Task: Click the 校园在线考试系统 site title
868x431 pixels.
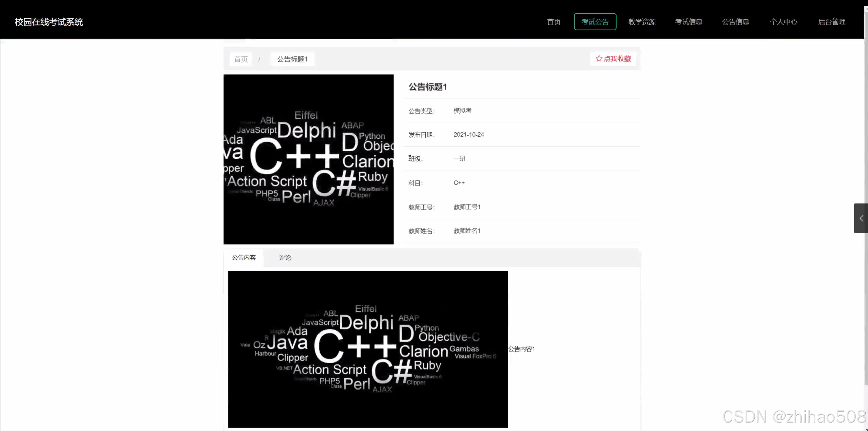Action: click(49, 22)
